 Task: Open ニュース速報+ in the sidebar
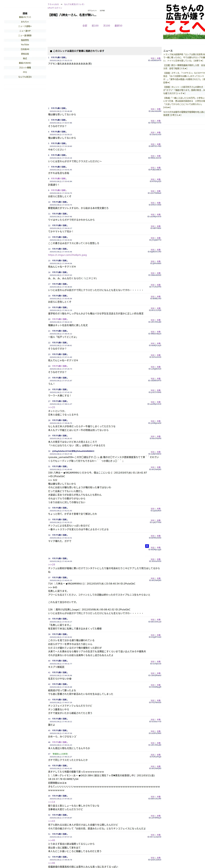pos(25,26)
